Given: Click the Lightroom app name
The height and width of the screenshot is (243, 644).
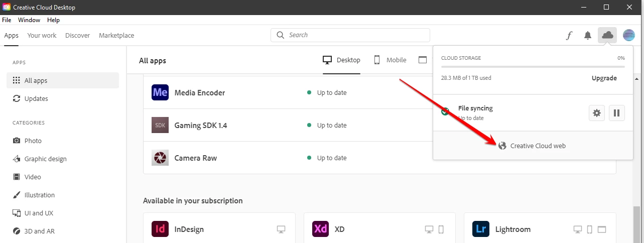Looking at the screenshot, I should (x=513, y=229).
